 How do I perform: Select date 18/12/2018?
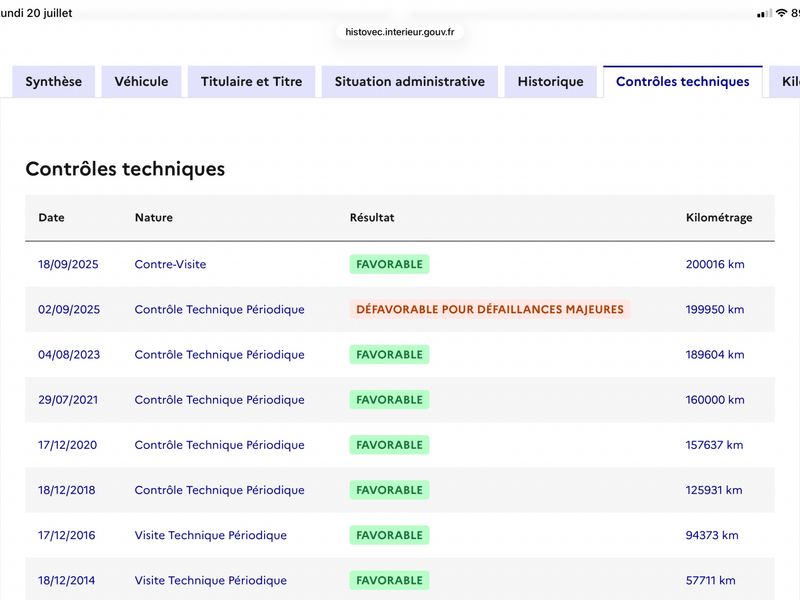(66, 490)
